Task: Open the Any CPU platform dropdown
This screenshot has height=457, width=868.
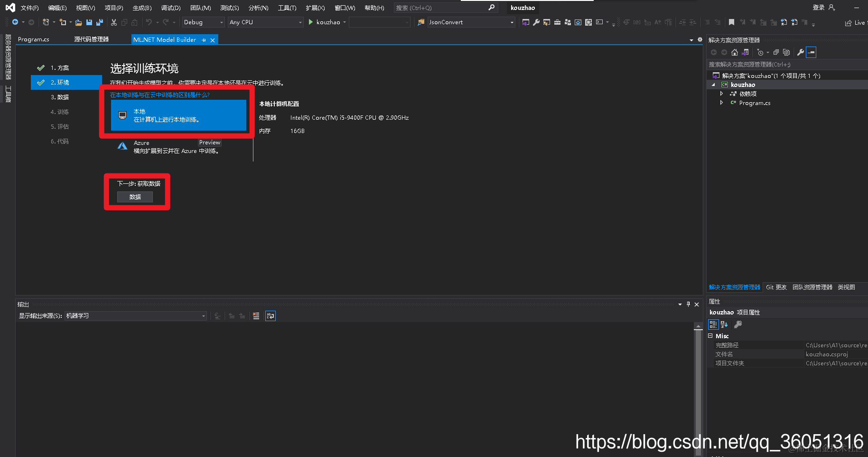Action: tap(265, 22)
